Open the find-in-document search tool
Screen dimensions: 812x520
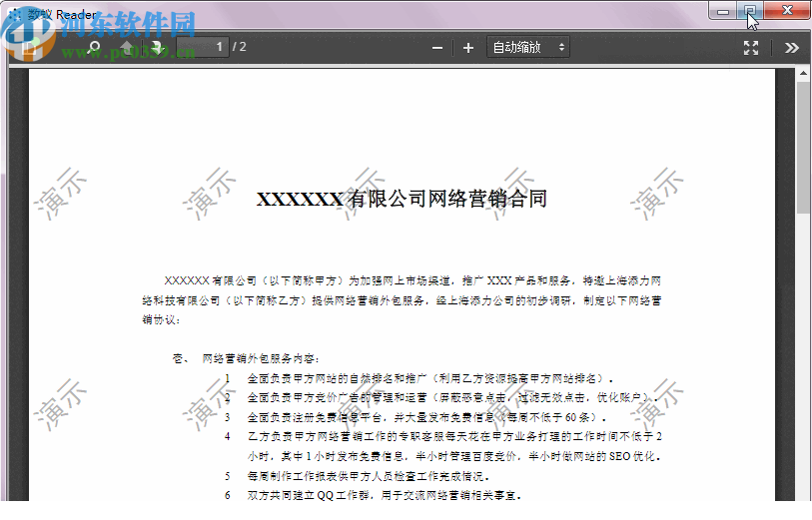point(94,48)
